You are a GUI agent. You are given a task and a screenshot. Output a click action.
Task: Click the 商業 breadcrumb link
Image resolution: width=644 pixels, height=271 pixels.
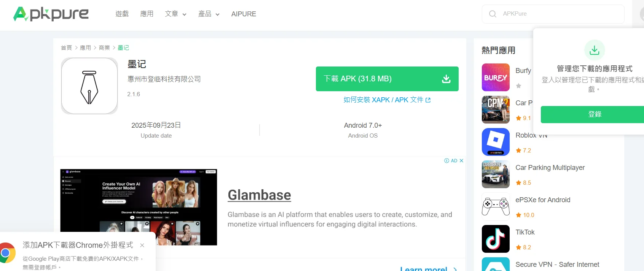click(104, 48)
